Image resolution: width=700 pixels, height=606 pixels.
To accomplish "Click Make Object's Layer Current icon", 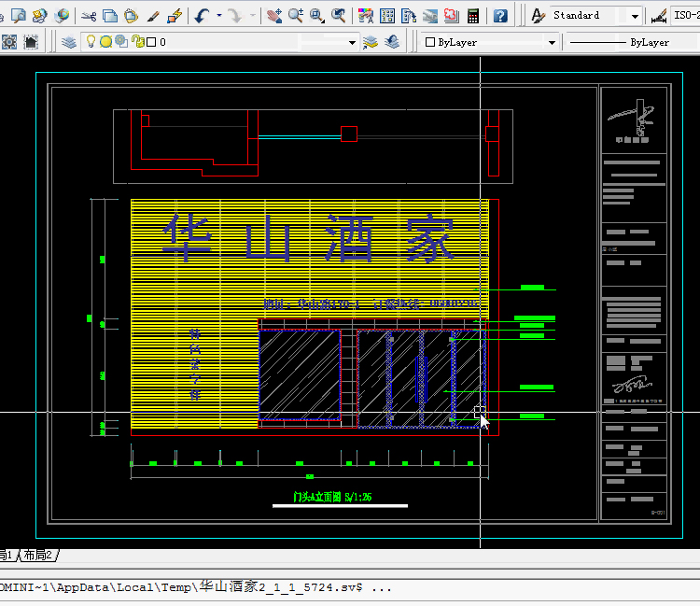I will (x=371, y=42).
